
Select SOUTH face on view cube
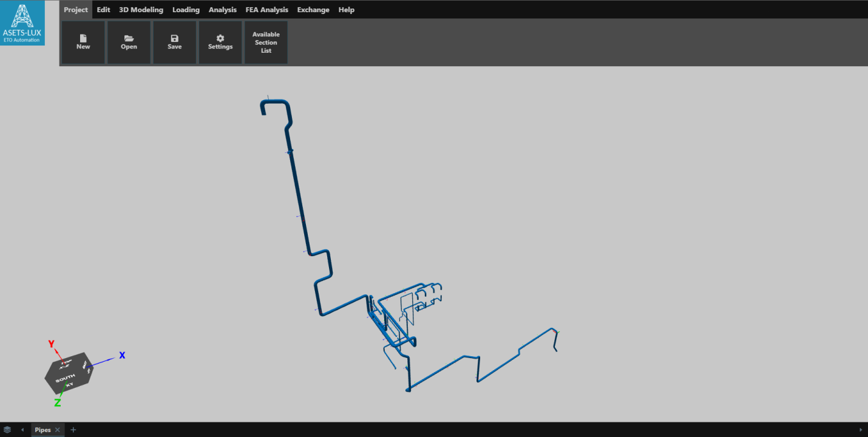[66, 379]
